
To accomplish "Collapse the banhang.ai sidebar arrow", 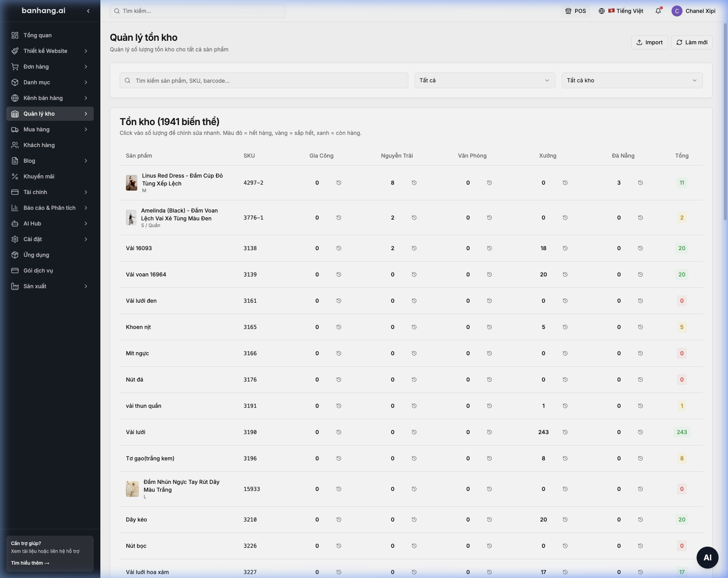I will pos(88,11).
